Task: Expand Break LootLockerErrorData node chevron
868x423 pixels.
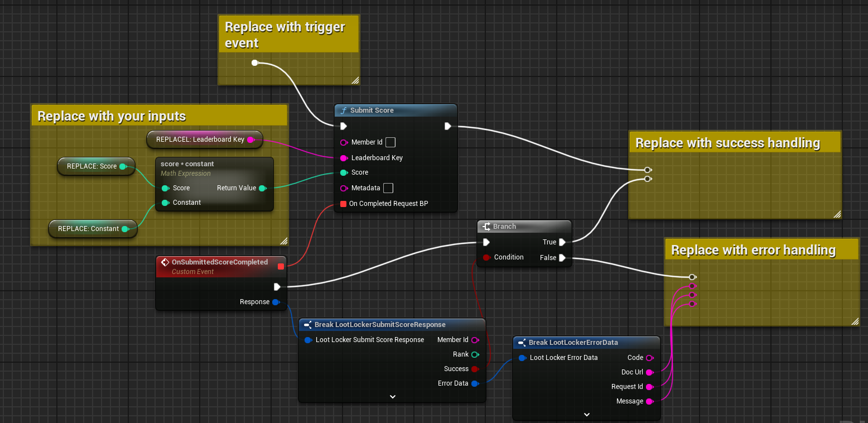Action: click(586, 415)
